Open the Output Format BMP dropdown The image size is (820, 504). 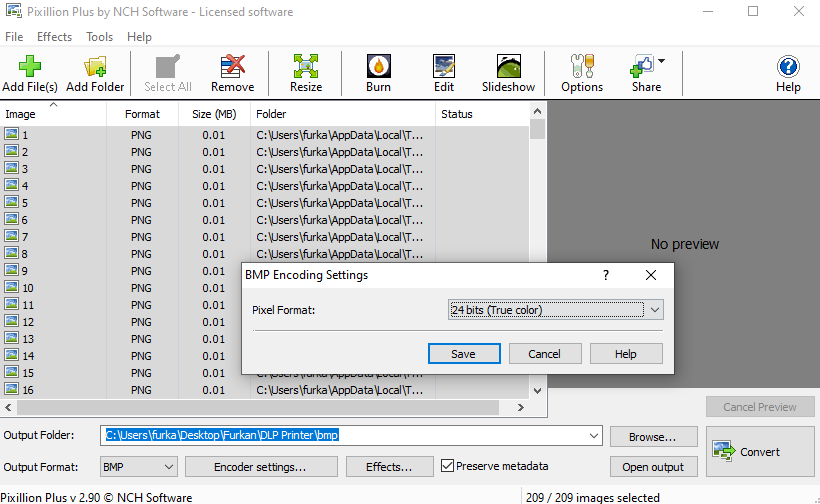coord(139,467)
